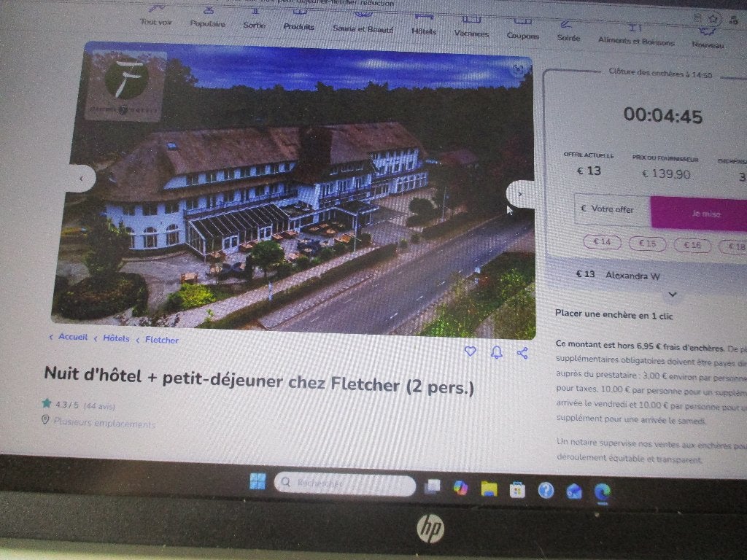Expand the bid history chevron below Alexandra W
This screenshot has width=747, height=560.
click(672, 295)
